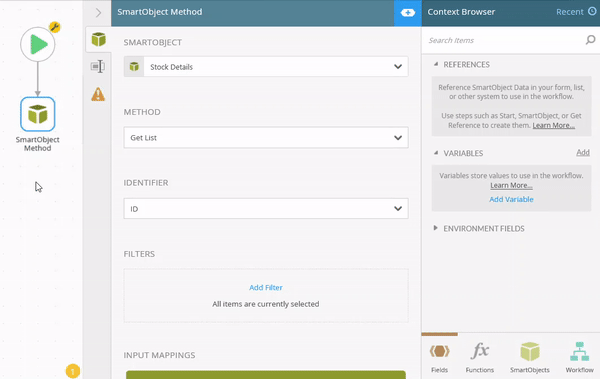Image resolution: width=600 pixels, height=379 pixels.
Task: Open the ID identifier dropdown
Action: [266, 209]
